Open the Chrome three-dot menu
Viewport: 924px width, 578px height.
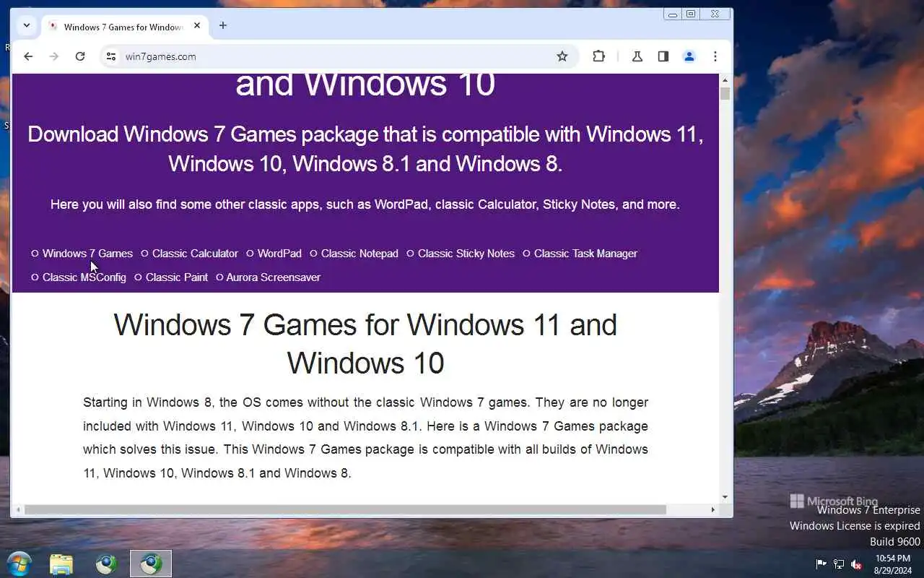(715, 56)
